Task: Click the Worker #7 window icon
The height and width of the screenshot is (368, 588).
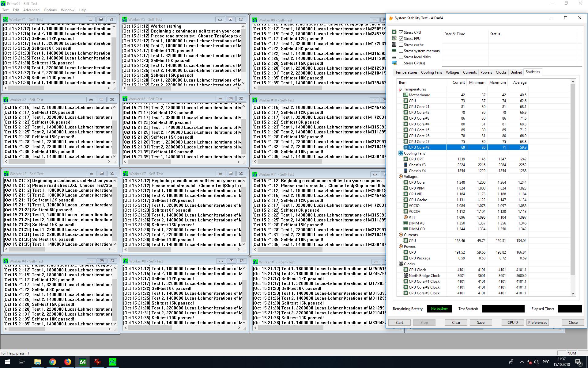Action: pos(126,174)
